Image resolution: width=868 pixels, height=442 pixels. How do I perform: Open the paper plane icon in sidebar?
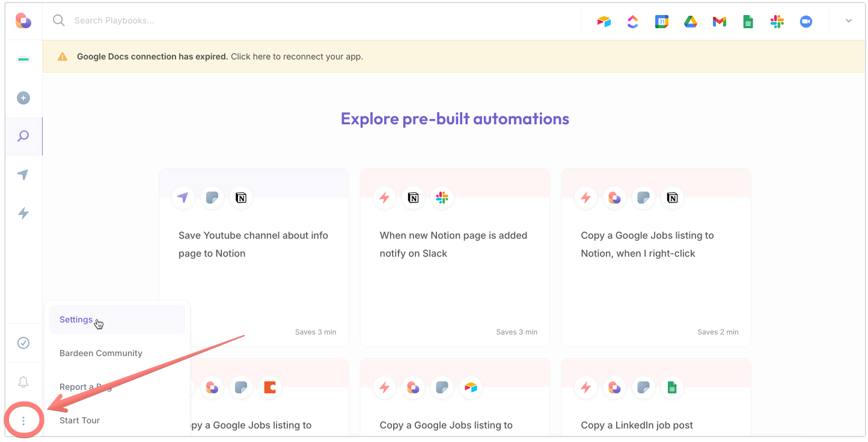(x=23, y=175)
